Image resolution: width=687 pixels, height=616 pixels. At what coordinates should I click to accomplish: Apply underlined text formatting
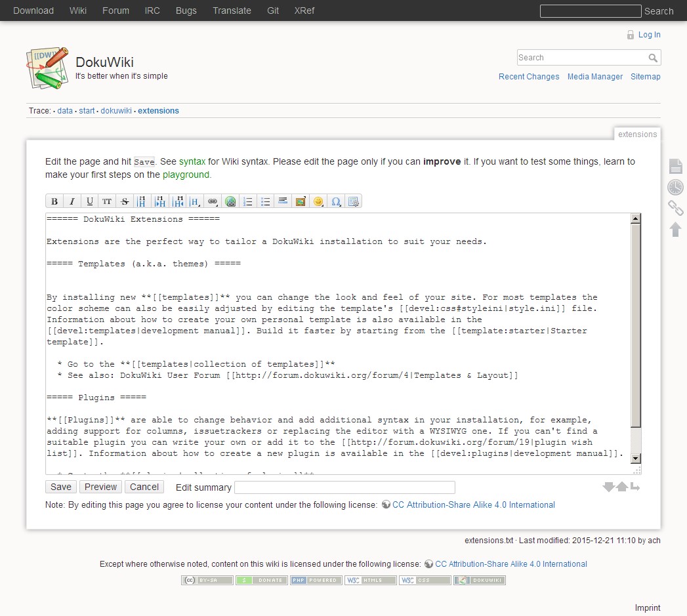pos(89,201)
